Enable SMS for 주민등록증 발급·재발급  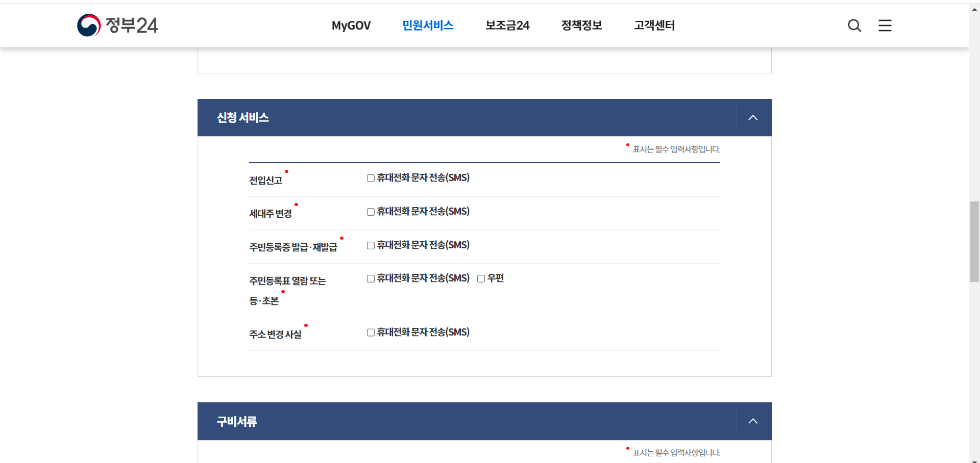(371, 245)
